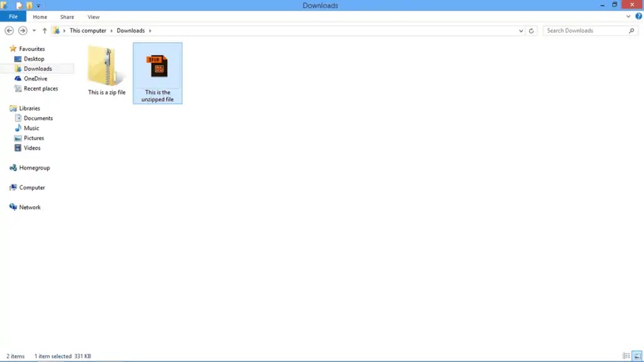Image resolution: width=644 pixels, height=362 pixels.
Task: Click the Properties icon on the Quick Access toolbar
Action: tap(19, 5)
